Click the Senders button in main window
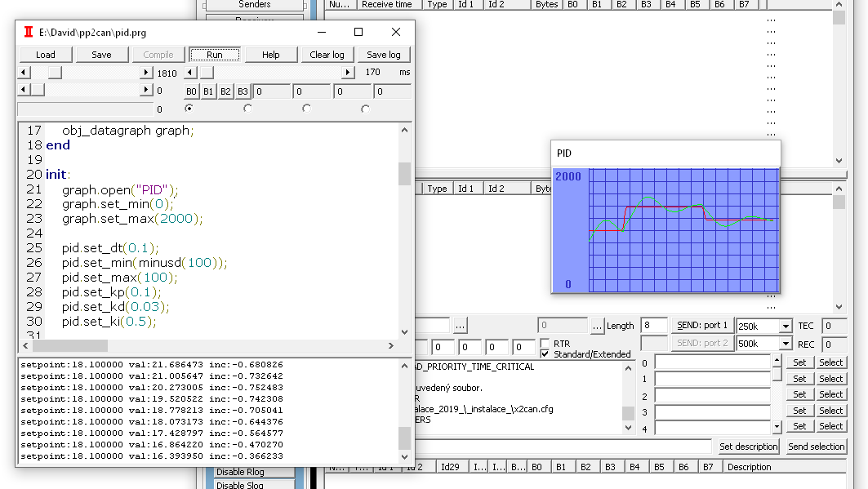 255,4
